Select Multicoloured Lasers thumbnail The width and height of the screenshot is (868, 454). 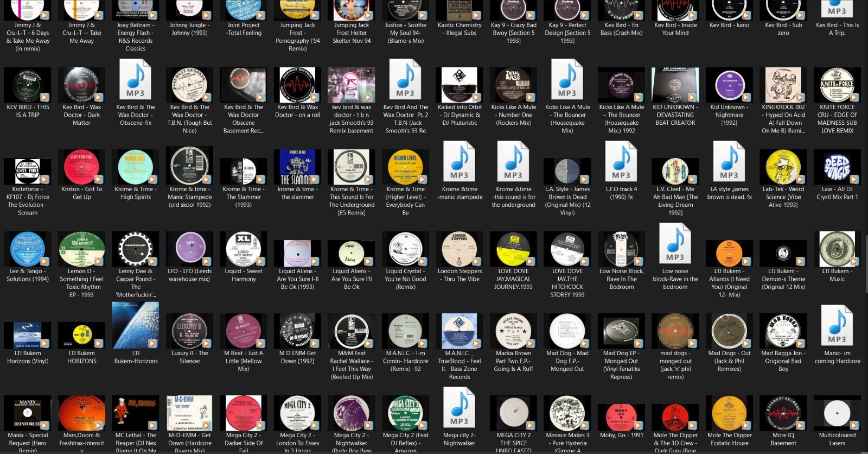tap(837, 413)
